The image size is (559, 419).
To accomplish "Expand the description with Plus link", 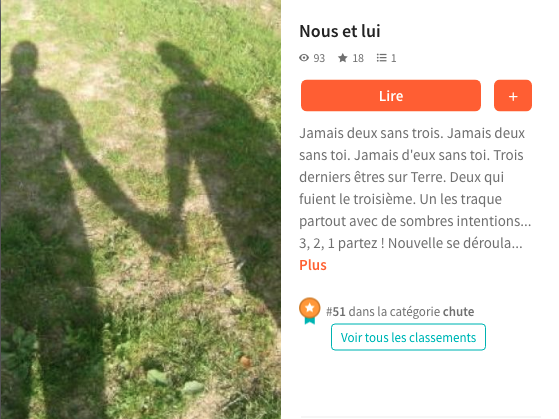I will 313,265.
